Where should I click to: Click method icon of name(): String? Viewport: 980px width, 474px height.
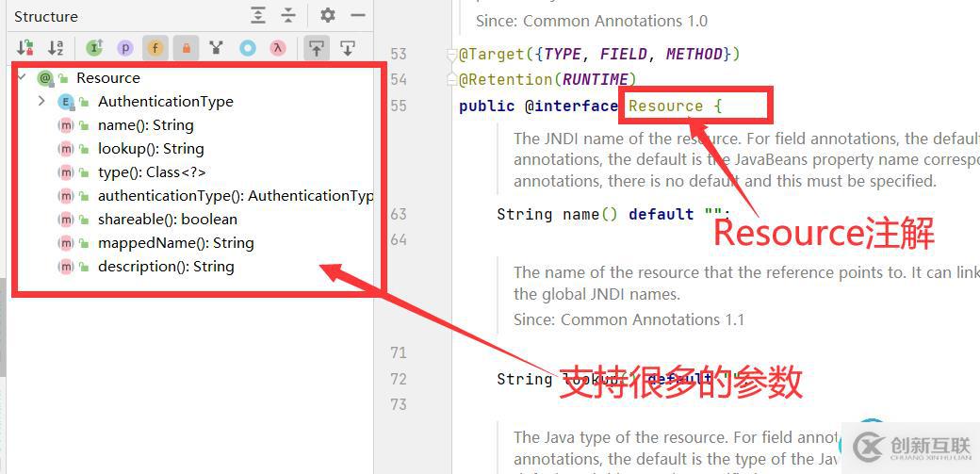(x=66, y=125)
